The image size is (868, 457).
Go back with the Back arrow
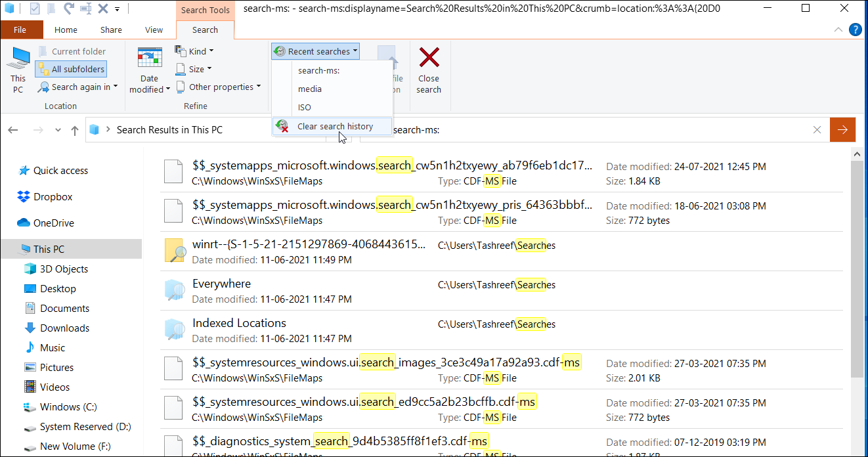click(12, 130)
